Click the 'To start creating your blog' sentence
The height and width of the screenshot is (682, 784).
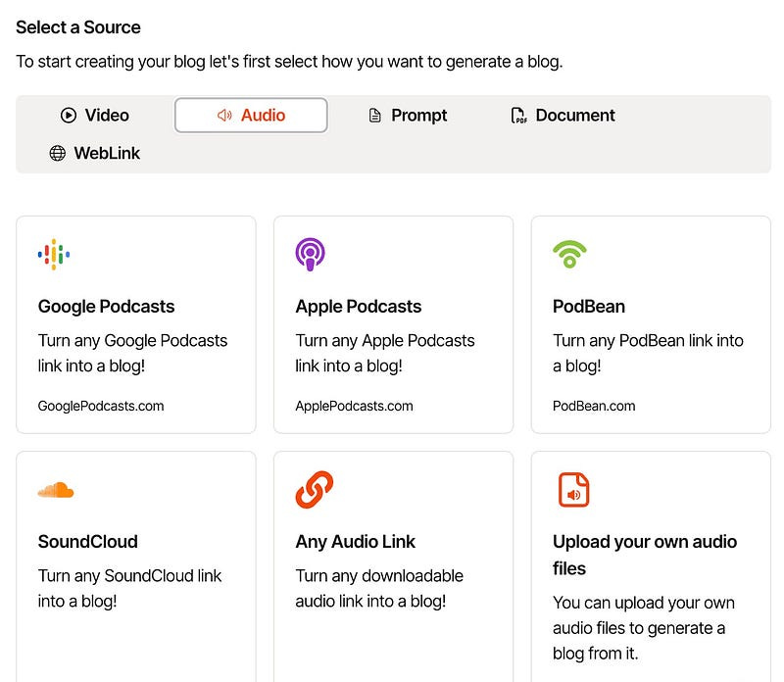click(x=289, y=62)
